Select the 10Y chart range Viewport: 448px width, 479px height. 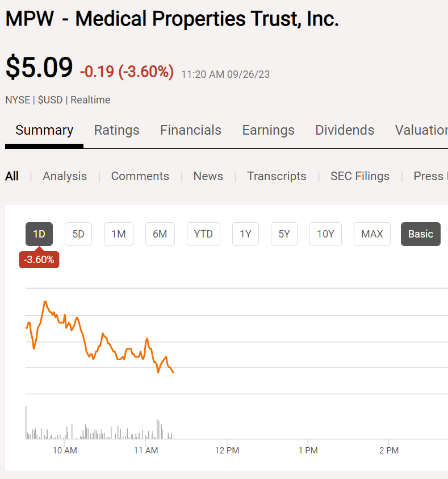(x=325, y=234)
